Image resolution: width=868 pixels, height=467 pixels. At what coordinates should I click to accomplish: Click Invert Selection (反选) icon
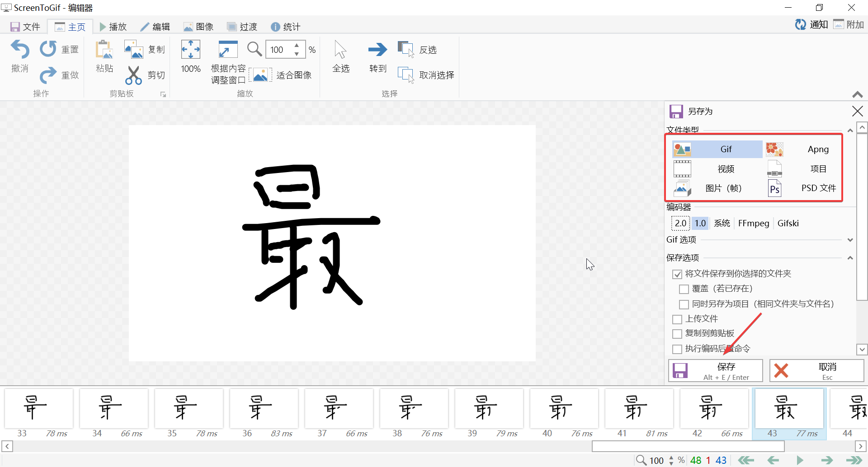pos(406,49)
